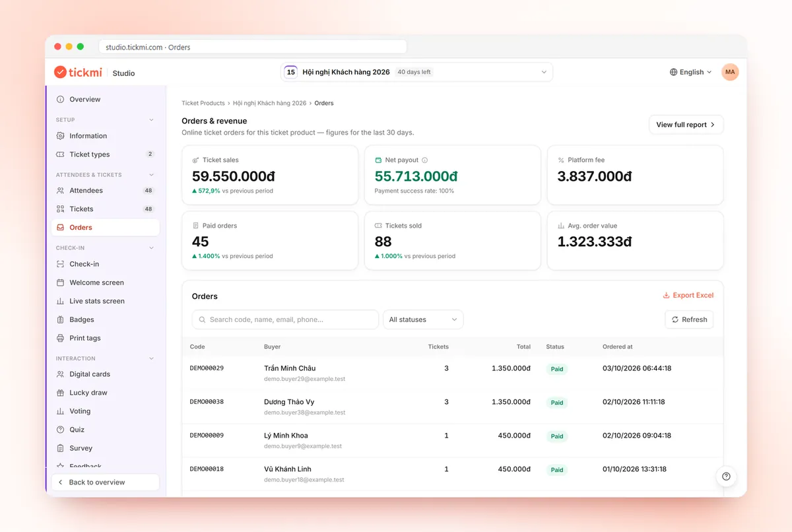Screen dimensions: 792x532
Task: Open the help button at bottom right
Action: pyautogui.click(x=726, y=477)
